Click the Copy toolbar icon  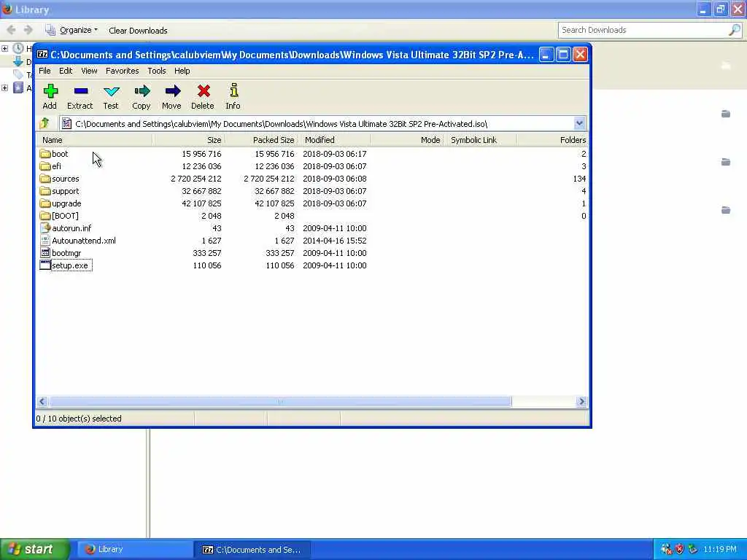pos(142,91)
